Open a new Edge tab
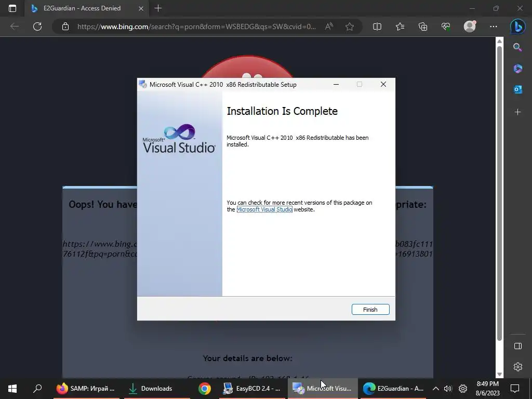Image resolution: width=532 pixels, height=399 pixels. (158, 8)
